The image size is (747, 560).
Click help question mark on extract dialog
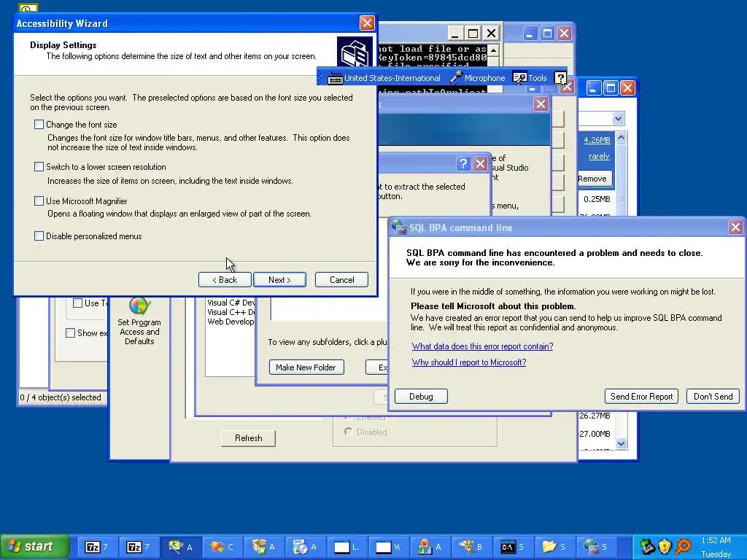[463, 164]
